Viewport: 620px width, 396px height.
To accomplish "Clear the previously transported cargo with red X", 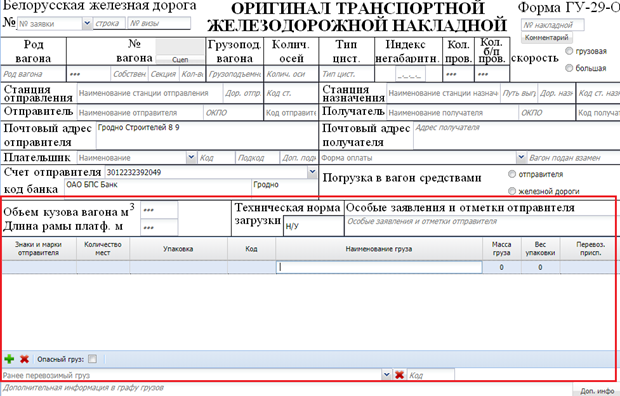I will pyautogui.click(x=399, y=374).
